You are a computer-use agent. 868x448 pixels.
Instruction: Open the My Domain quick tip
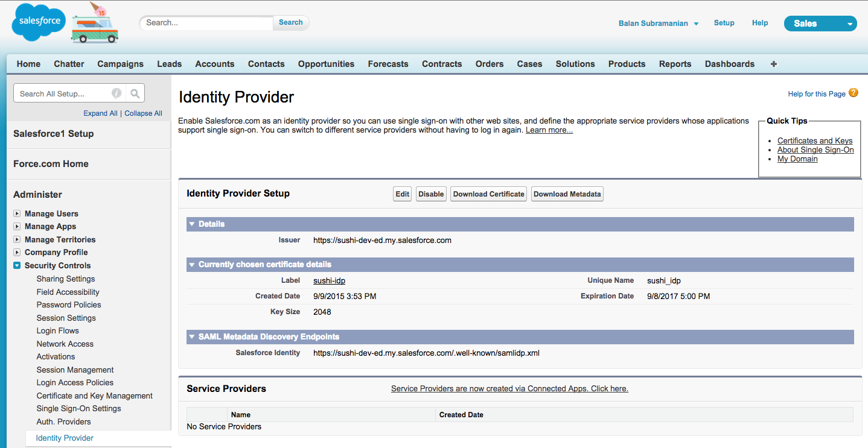tap(797, 159)
